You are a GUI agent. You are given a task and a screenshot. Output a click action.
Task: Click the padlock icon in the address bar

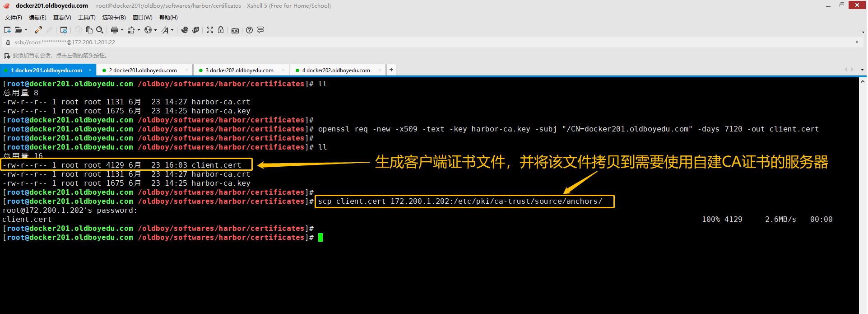(x=8, y=42)
